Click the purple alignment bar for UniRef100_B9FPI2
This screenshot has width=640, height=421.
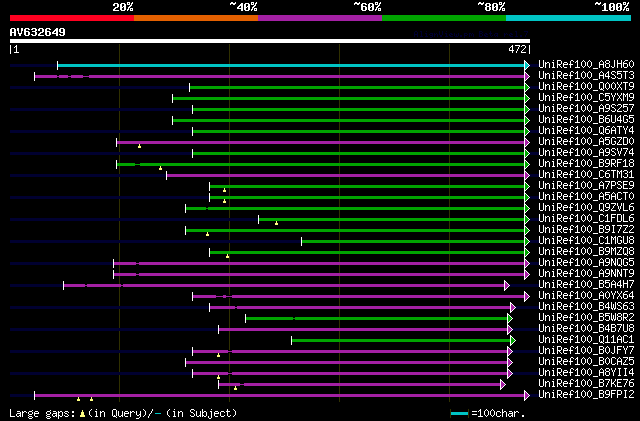[280, 395]
